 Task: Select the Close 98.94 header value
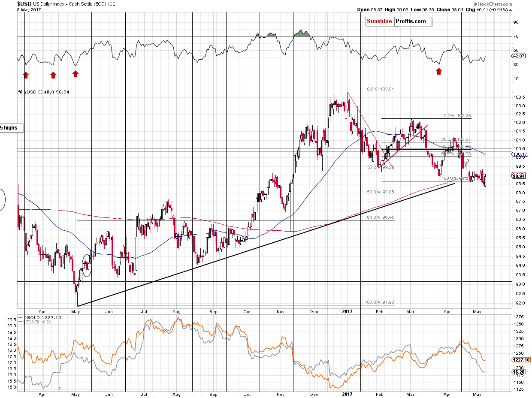pos(451,9)
